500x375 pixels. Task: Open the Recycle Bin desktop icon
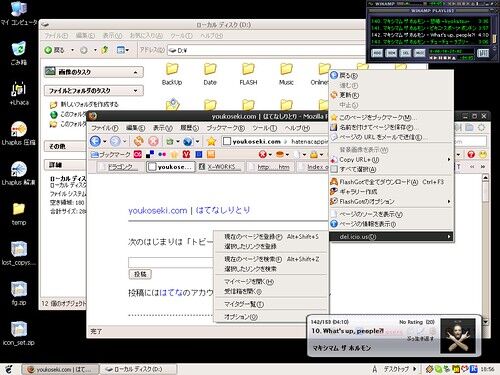(19, 53)
